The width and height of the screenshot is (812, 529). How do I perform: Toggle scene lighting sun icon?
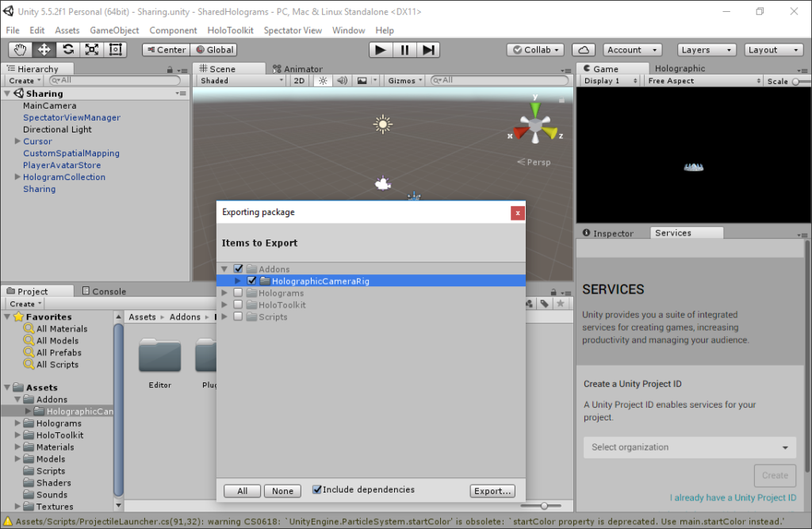323,81
